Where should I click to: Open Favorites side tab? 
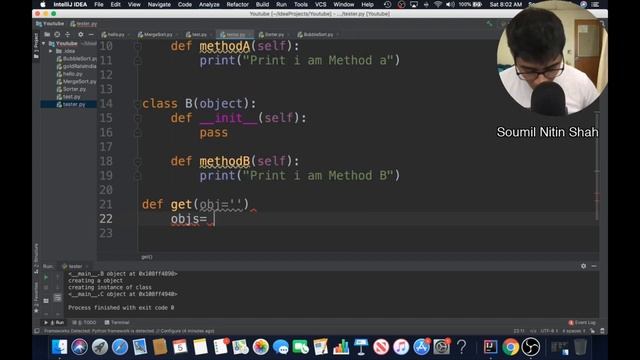point(36,297)
